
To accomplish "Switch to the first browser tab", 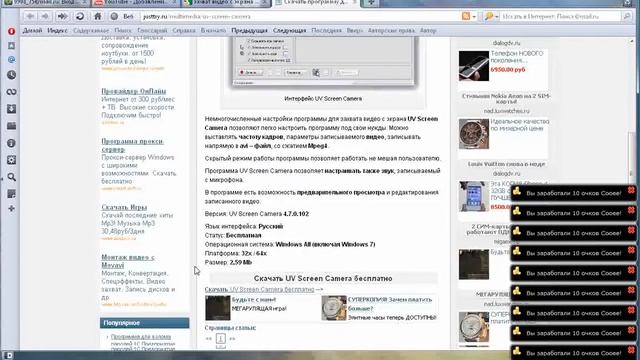I will pyautogui.click(x=45, y=3).
